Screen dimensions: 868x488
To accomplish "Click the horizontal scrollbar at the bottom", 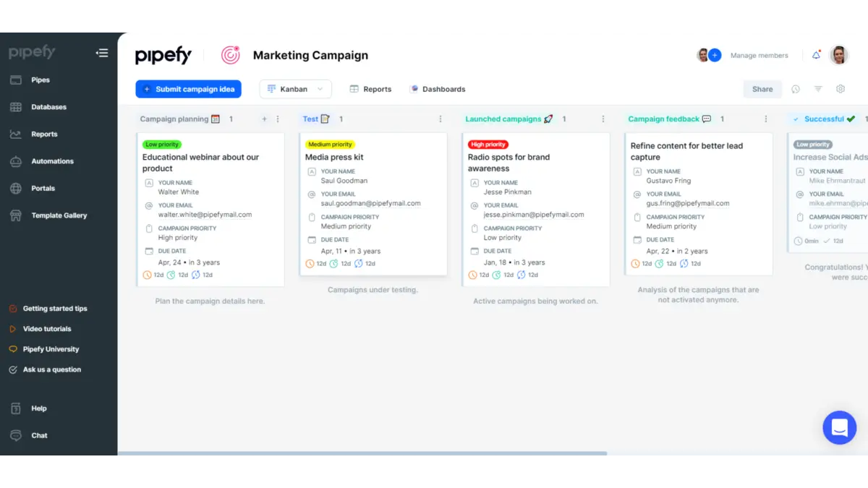I will (x=362, y=453).
